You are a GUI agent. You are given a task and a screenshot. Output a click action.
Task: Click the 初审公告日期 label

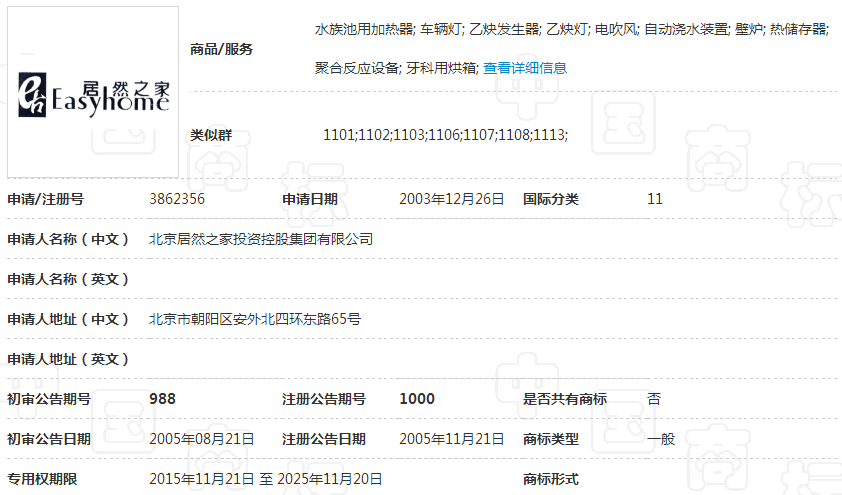[x=49, y=439]
